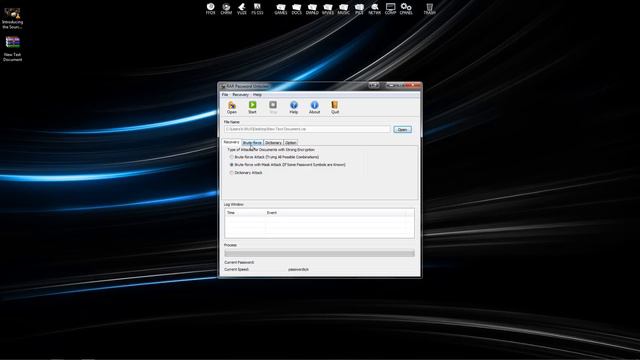Screen dimensions: 640x360
Task: Click the Open folder toolbar icon
Action: point(232,107)
